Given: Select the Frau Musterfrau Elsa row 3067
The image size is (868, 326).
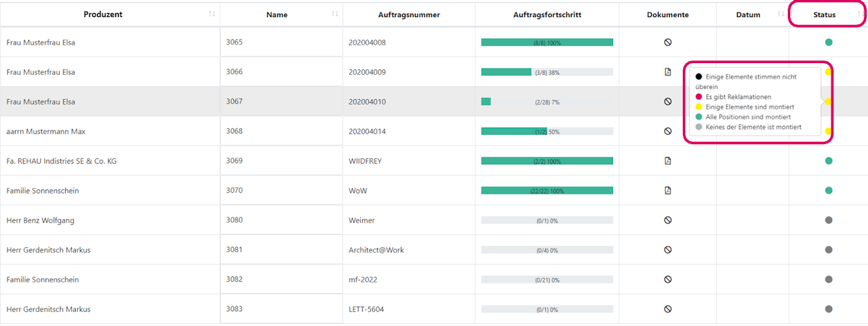Looking at the screenshot, I should click(x=41, y=102).
